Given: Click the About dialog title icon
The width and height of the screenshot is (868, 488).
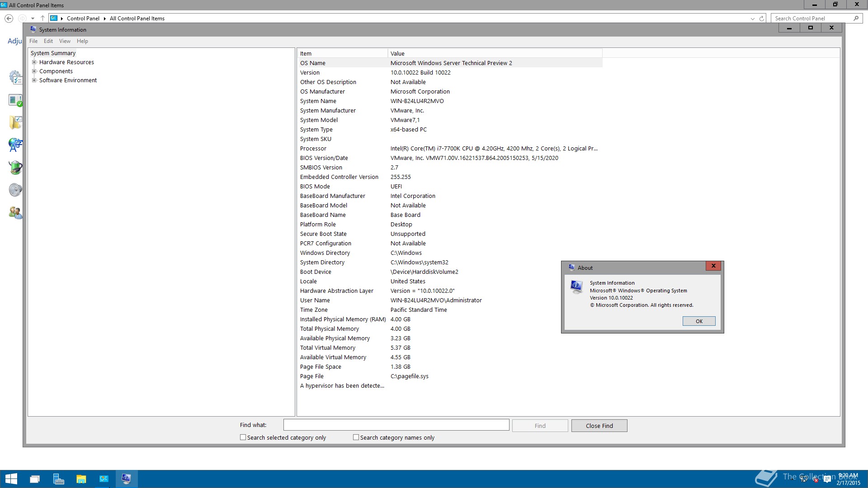Looking at the screenshot, I should point(571,267).
